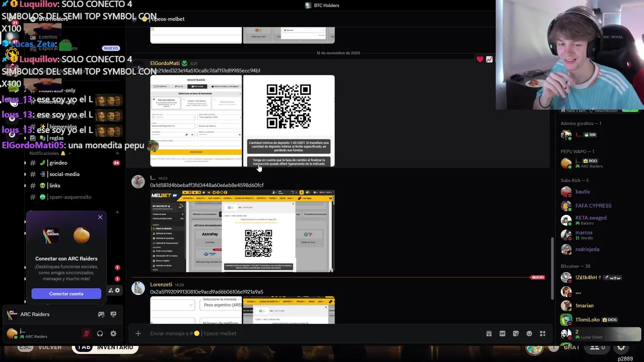
Task: Click the 0x2a5f1920 hash message from Lorenzeti
Action: pos(207,292)
